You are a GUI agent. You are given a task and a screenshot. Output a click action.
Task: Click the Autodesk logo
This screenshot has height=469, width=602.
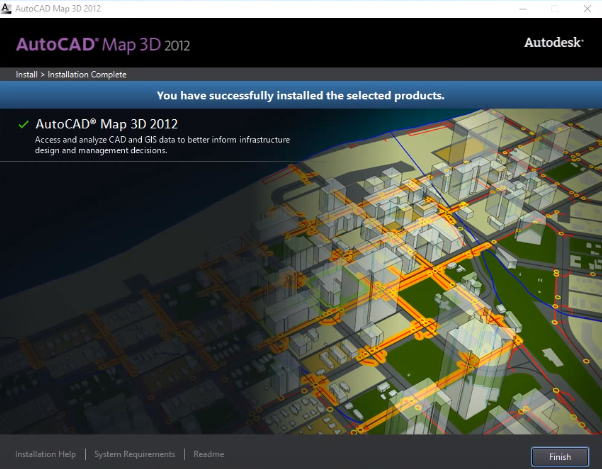554,42
